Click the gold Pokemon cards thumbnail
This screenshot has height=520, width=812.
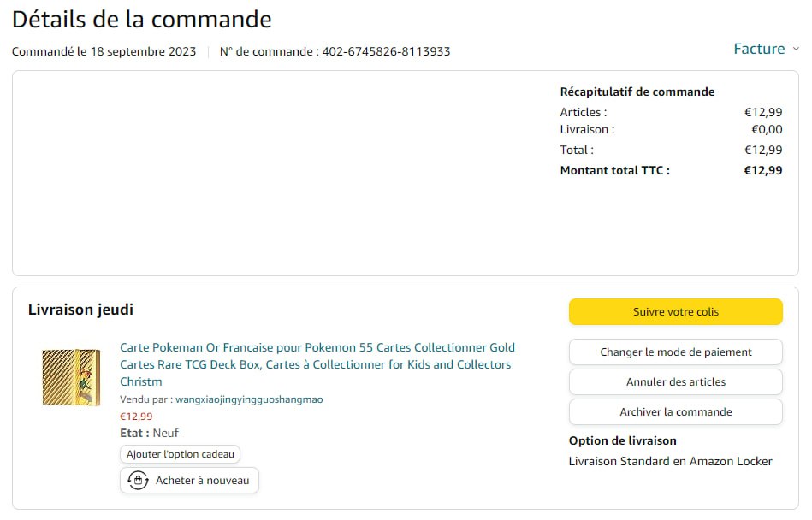(71, 377)
